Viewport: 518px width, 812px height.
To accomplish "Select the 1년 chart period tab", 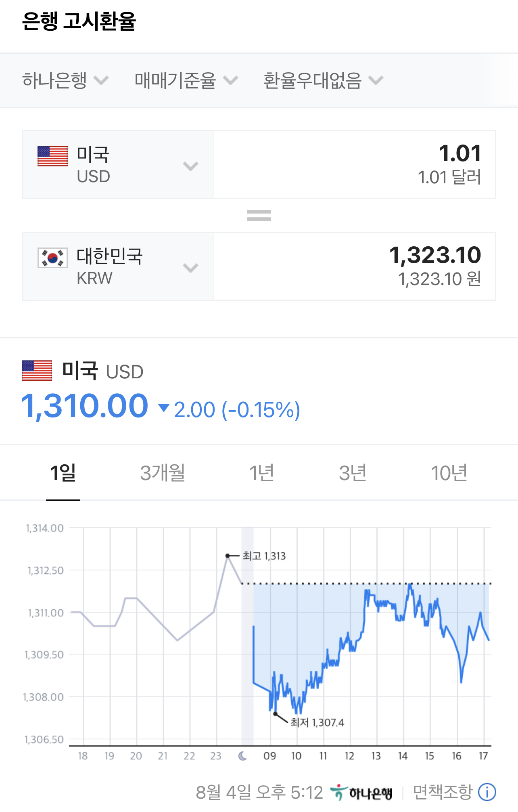I will 261,473.
